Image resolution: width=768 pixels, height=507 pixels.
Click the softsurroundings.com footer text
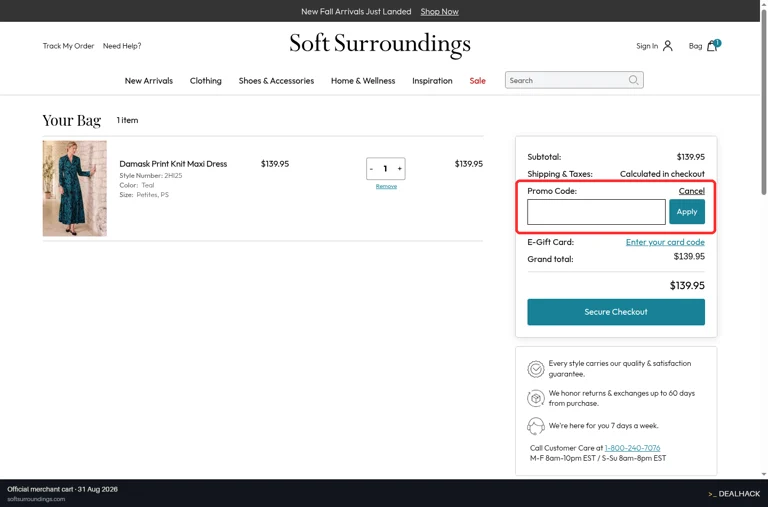[x=36, y=499]
